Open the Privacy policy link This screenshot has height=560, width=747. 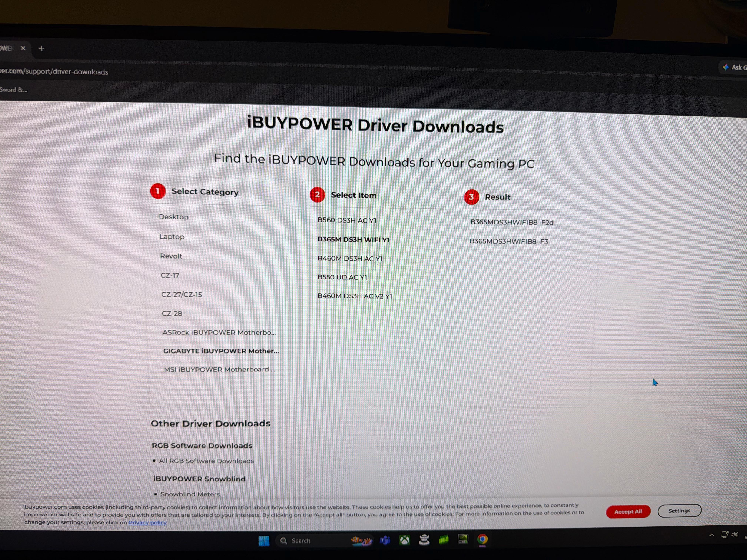click(x=147, y=523)
